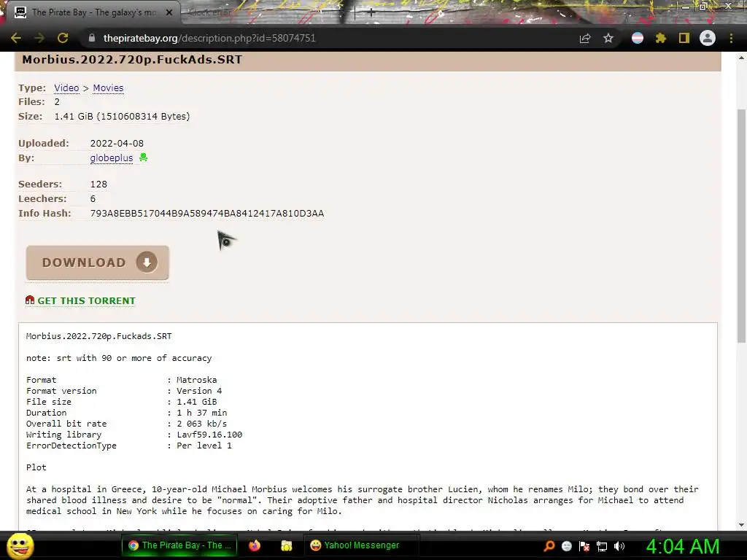Viewport: 747px width, 560px height.
Task: Click the info hash value text
Action: (x=207, y=214)
